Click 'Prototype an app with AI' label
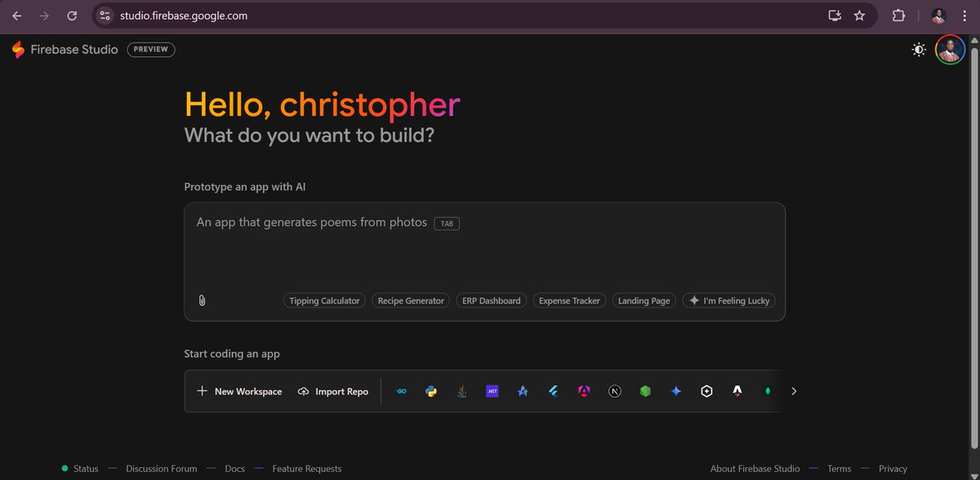This screenshot has width=980, height=480. coord(245,187)
